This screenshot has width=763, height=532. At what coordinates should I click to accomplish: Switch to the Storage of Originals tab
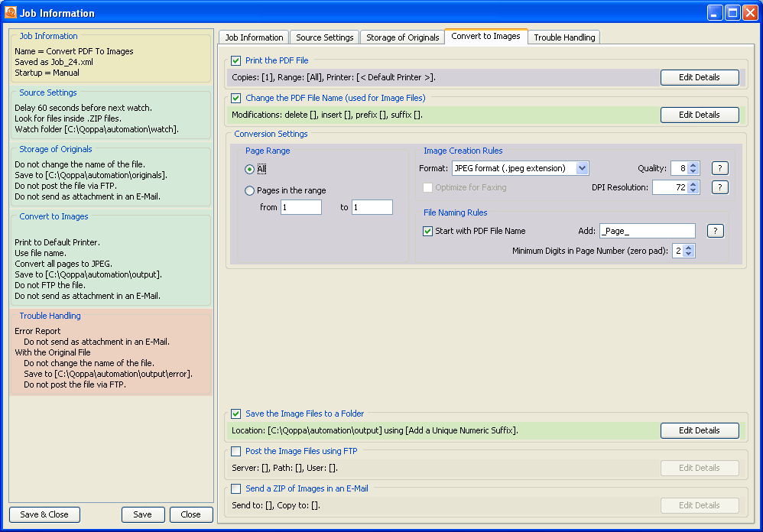(x=402, y=37)
